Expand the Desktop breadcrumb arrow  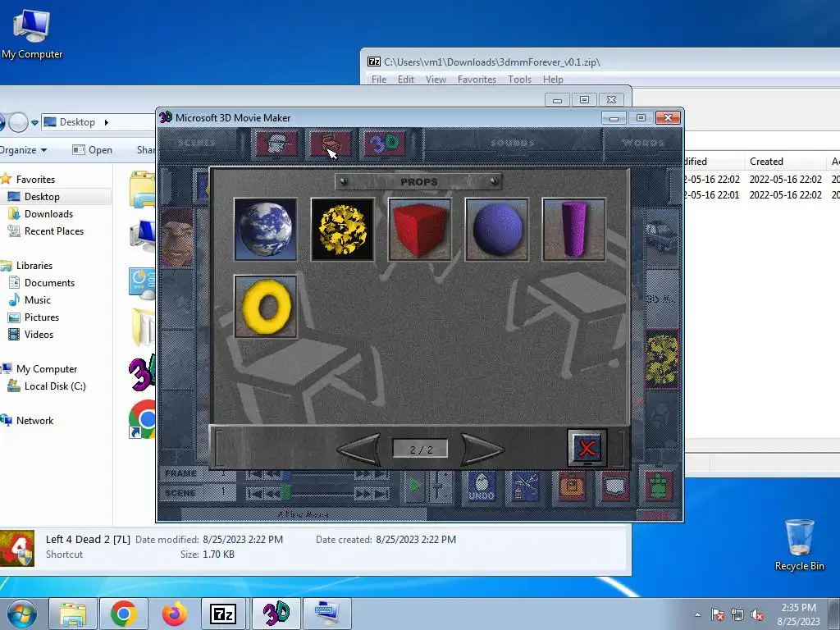(106, 122)
